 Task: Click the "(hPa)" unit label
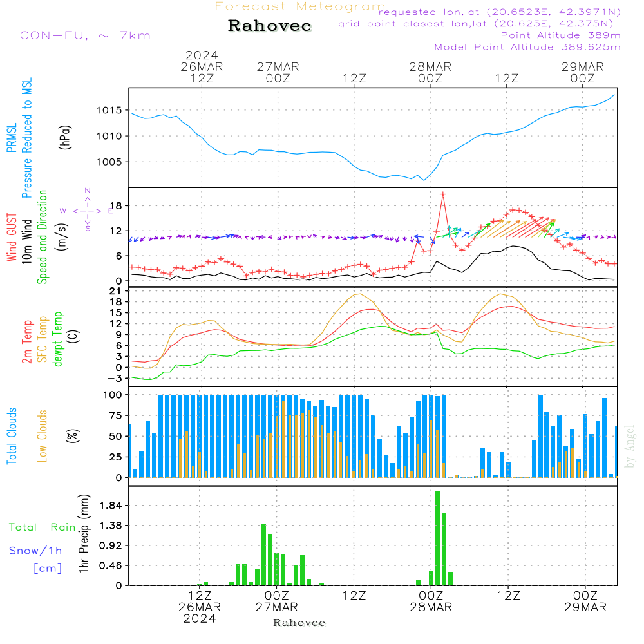(65, 137)
